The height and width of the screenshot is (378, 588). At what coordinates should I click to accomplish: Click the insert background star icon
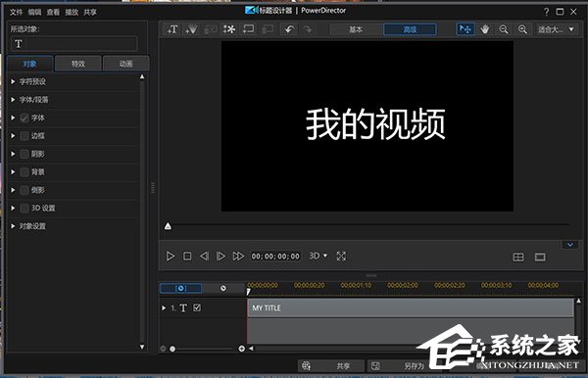229,29
